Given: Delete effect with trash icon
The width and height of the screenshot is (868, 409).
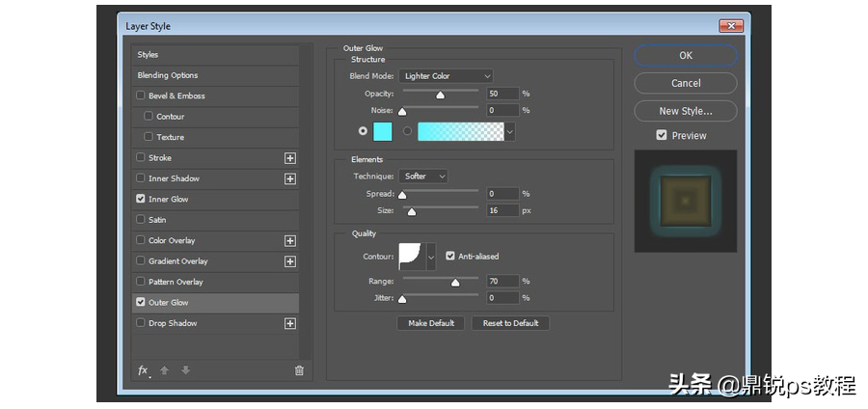Looking at the screenshot, I should [x=299, y=370].
